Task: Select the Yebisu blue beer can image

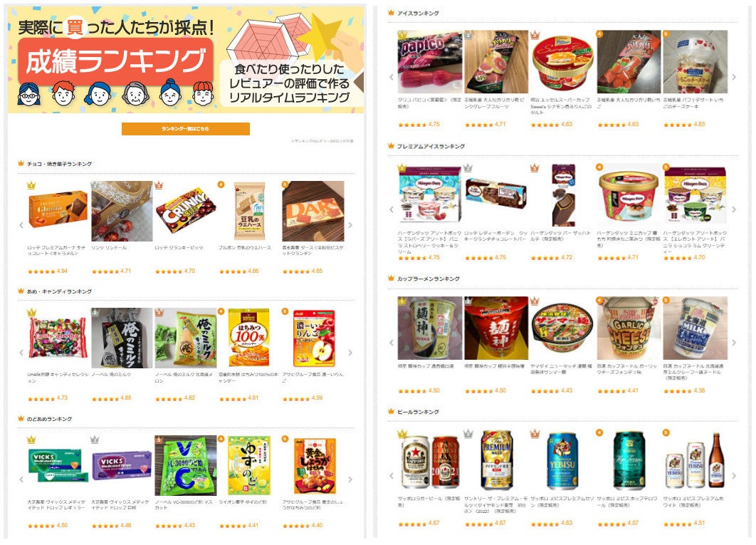Action: (x=562, y=461)
